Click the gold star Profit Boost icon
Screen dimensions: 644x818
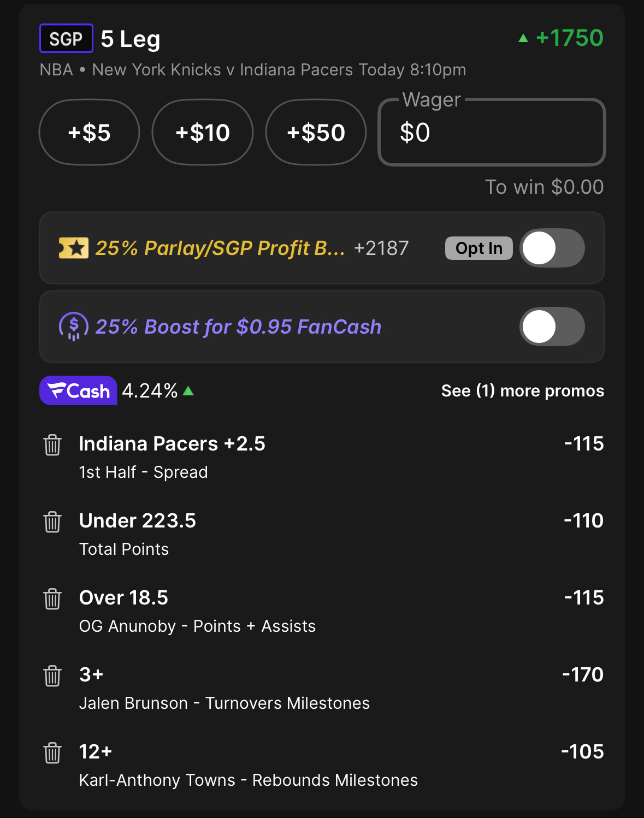(74, 248)
